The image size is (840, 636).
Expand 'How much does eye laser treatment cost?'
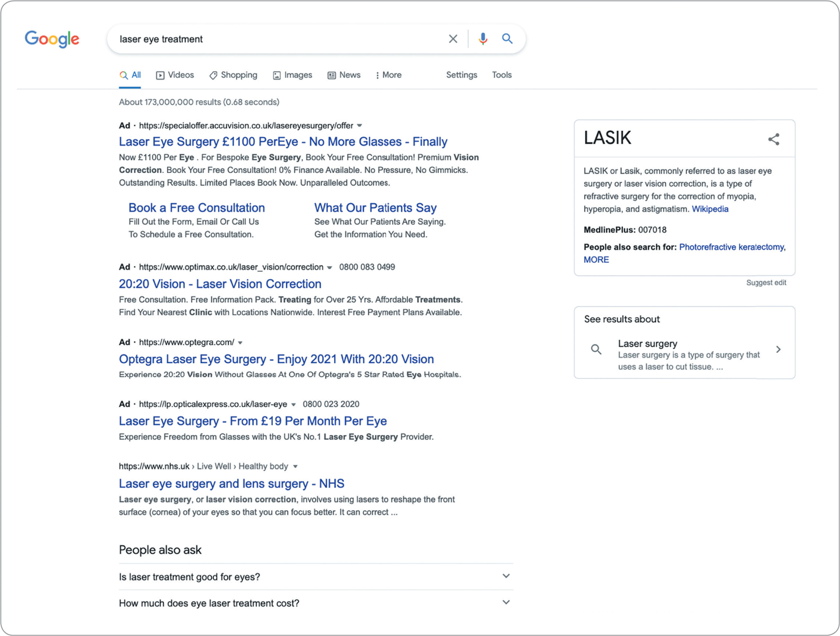click(506, 603)
